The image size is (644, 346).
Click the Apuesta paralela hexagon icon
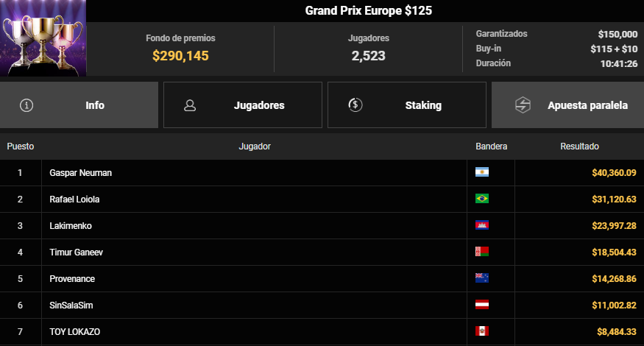tap(523, 105)
